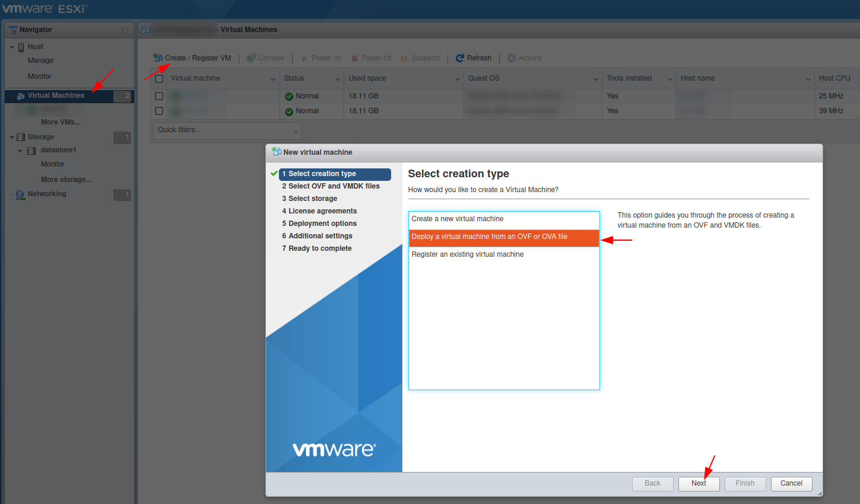The image size is (860, 504).
Task: Check the first virtual machine row checkbox
Action: click(x=159, y=96)
